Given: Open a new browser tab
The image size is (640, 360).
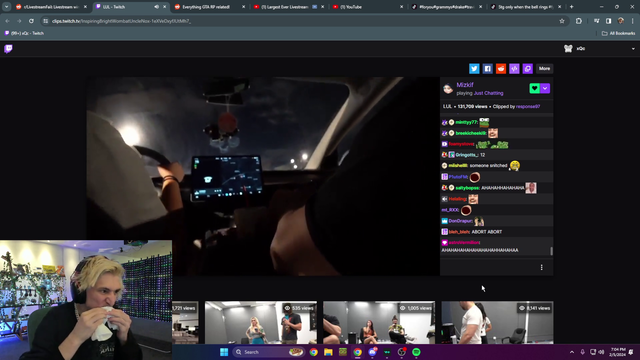Looking at the screenshot, I should [x=571, y=7].
